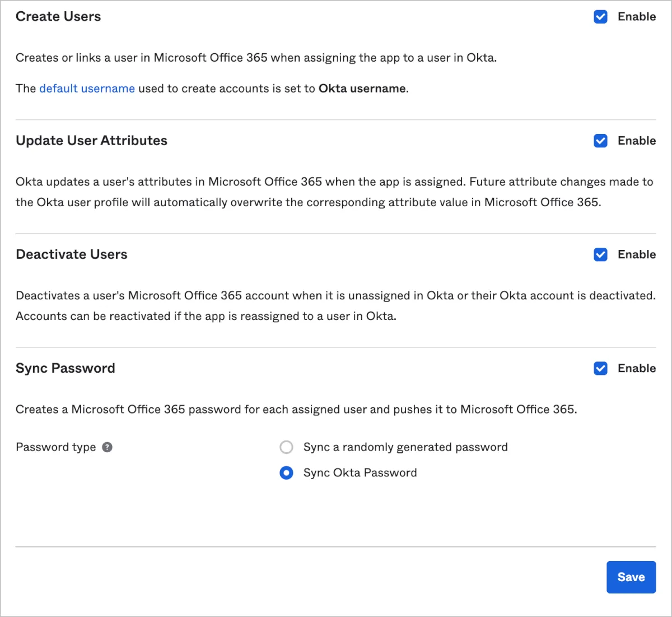
Task: Click the Deactivate Users section heading
Action: pyautogui.click(x=72, y=254)
